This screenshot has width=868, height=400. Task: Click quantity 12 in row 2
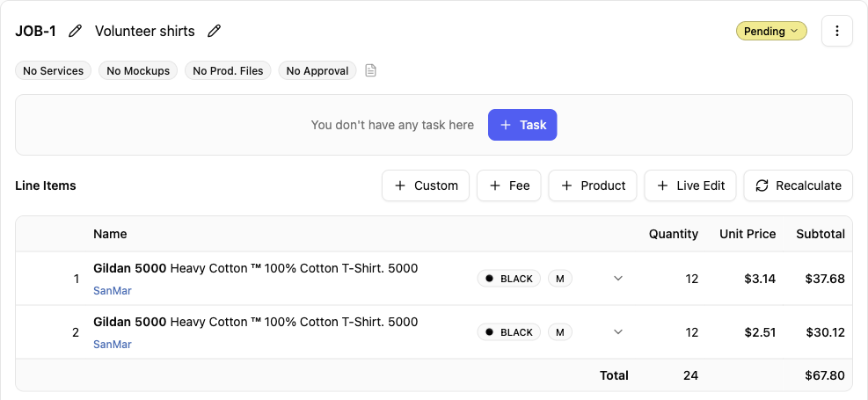tap(691, 332)
